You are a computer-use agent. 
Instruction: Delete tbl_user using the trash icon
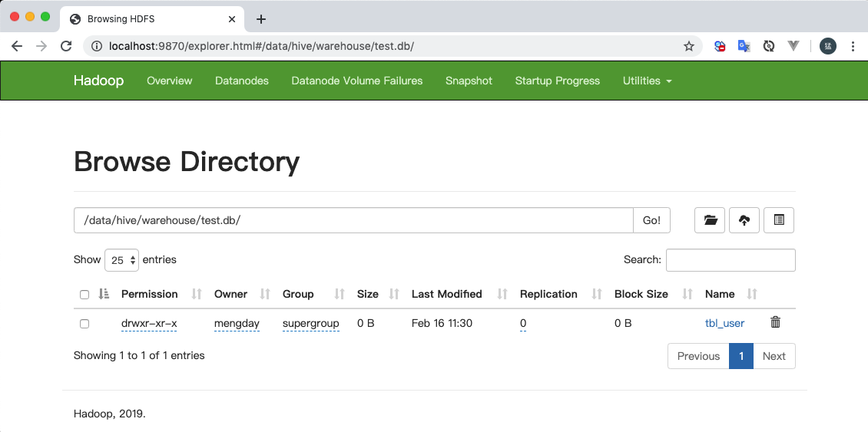(x=776, y=322)
